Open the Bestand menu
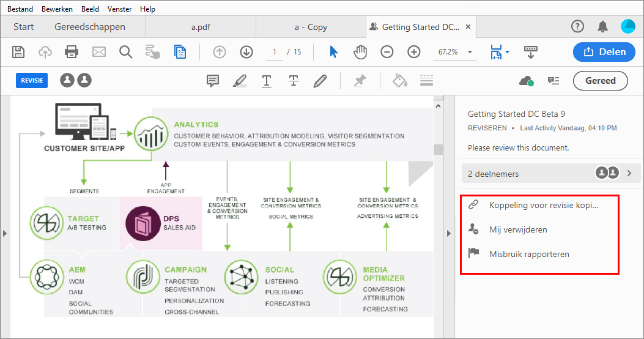The width and height of the screenshot is (644, 339). [20, 9]
